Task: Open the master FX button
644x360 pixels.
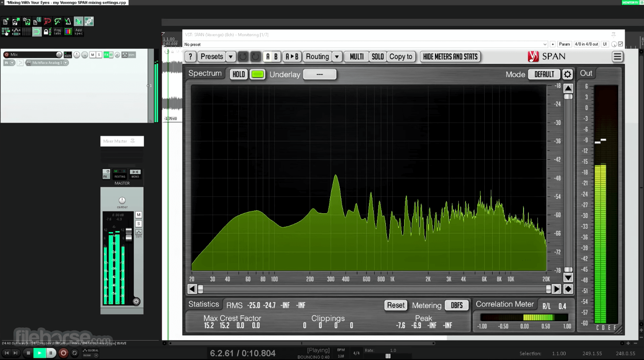Action: click(x=106, y=174)
